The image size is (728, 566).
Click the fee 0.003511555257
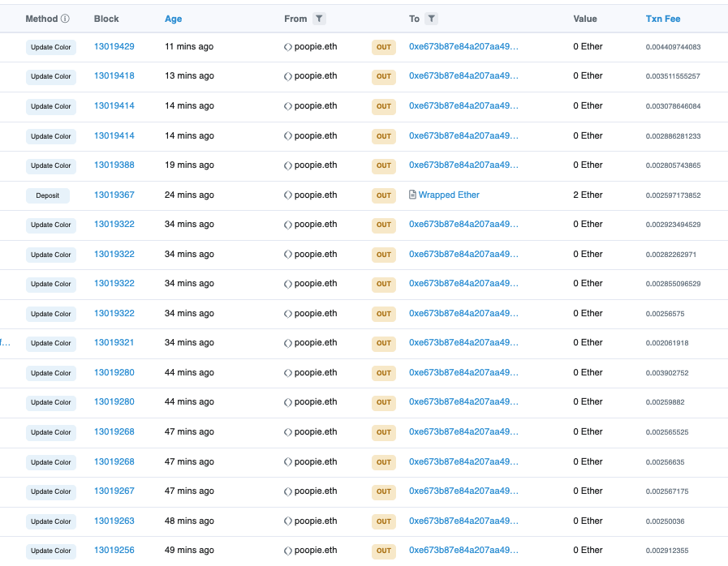(673, 76)
